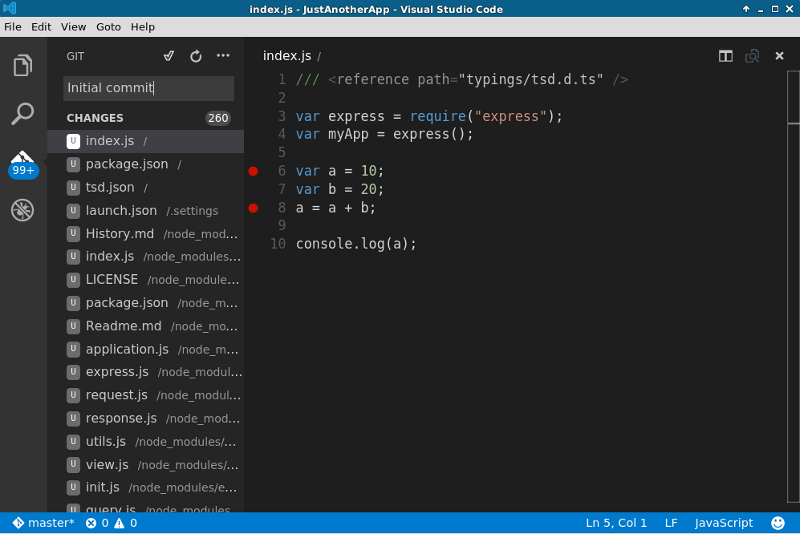Open the Explorer view in activity bar

(x=22, y=66)
